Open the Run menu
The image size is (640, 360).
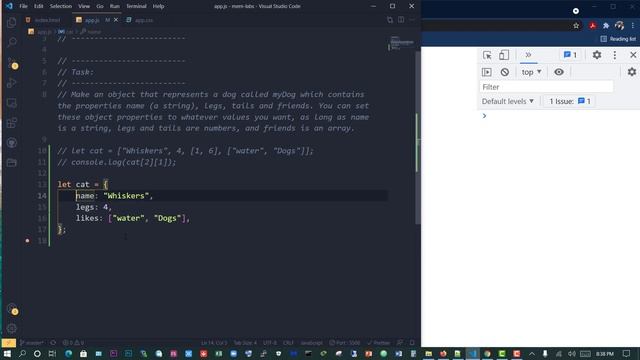[115, 6]
